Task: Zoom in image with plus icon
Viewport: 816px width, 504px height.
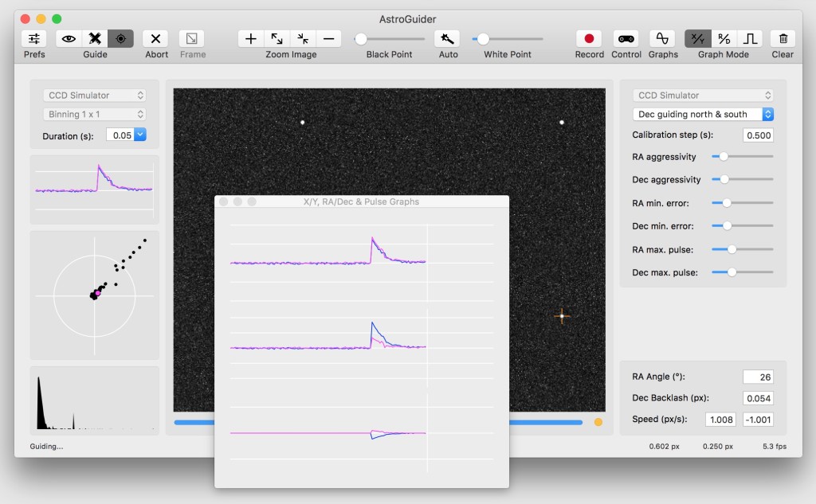Action: 251,38
